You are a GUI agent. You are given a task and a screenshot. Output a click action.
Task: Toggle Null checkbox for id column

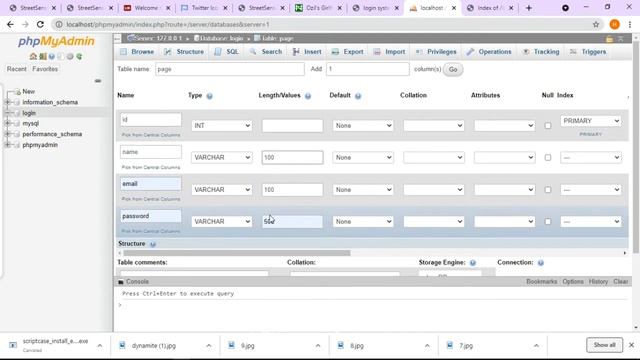(548, 126)
